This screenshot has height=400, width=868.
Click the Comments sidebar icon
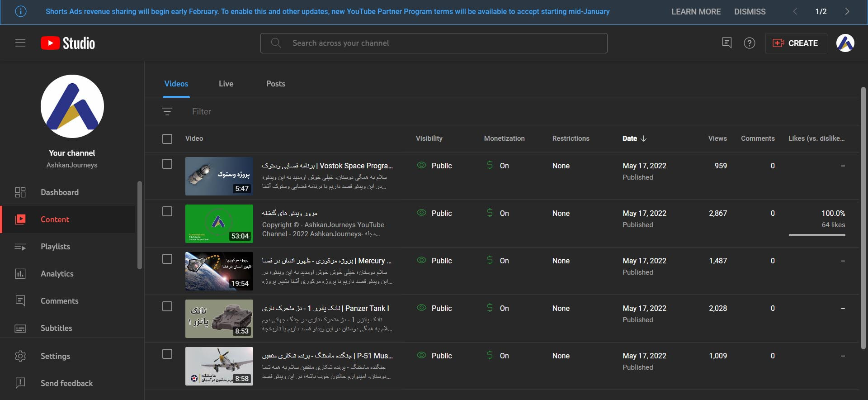click(x=20, y=301)
